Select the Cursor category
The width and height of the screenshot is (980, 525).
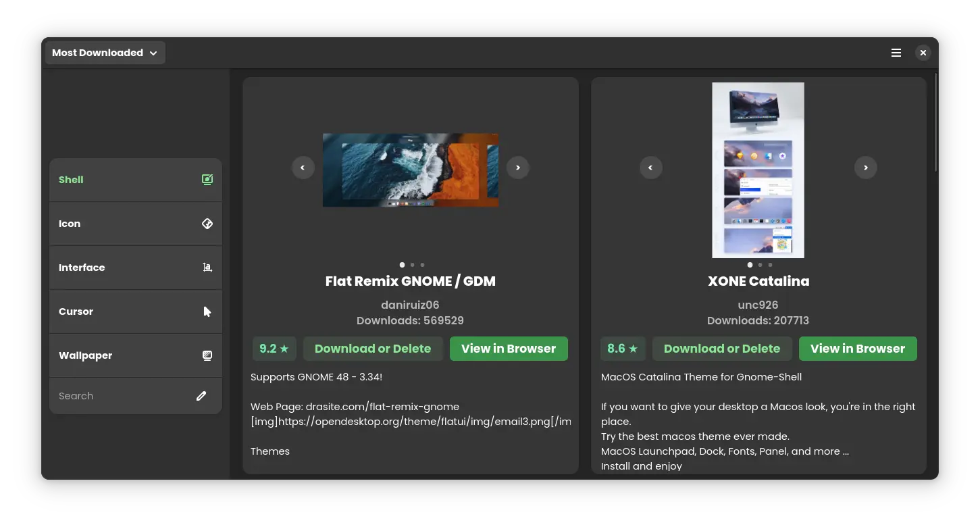coord(136,311)
